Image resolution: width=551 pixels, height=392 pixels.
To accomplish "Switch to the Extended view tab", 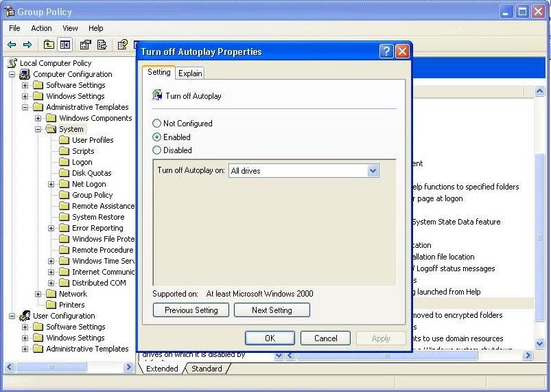I will (x=162, y=369).
